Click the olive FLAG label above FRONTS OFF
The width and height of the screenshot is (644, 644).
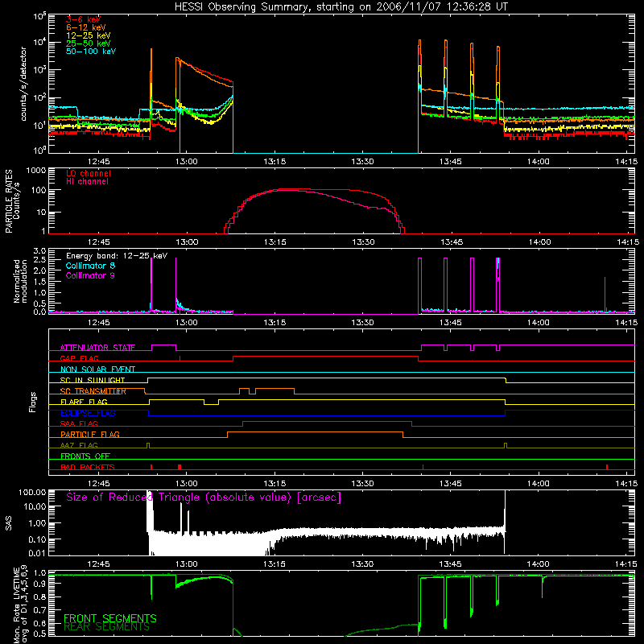tap(79, 445)
